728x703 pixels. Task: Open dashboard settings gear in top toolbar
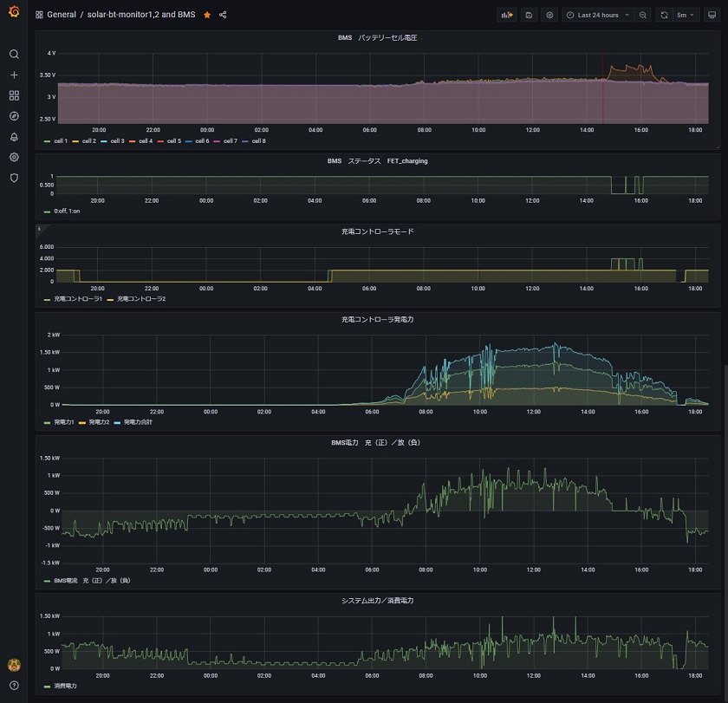(x=549, y=15)
